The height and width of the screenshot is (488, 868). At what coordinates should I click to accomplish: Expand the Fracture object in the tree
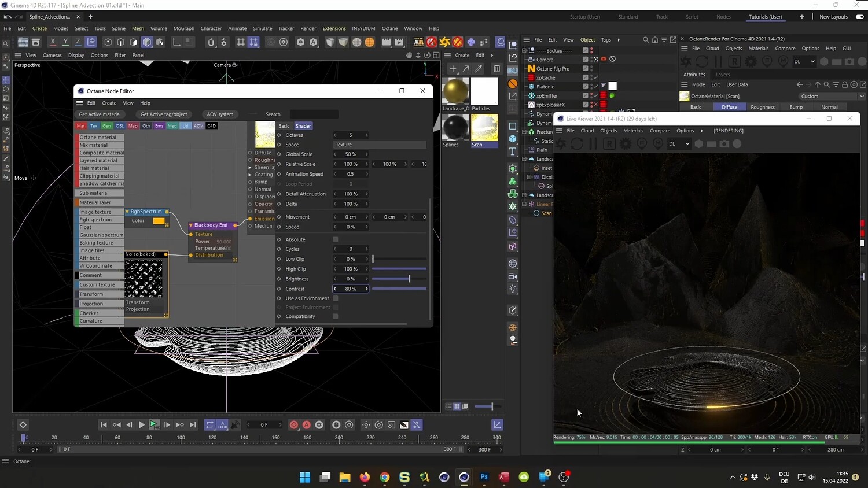[x=525, y=132]
